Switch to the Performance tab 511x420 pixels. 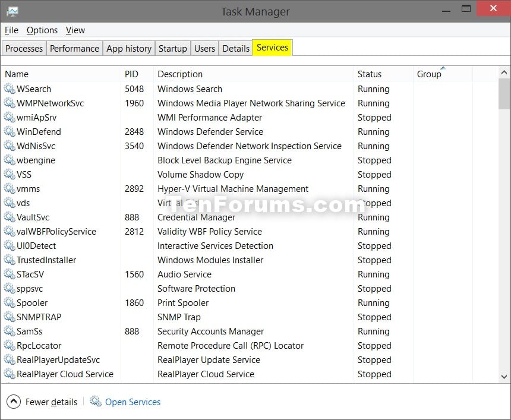(x=74, y=49)
